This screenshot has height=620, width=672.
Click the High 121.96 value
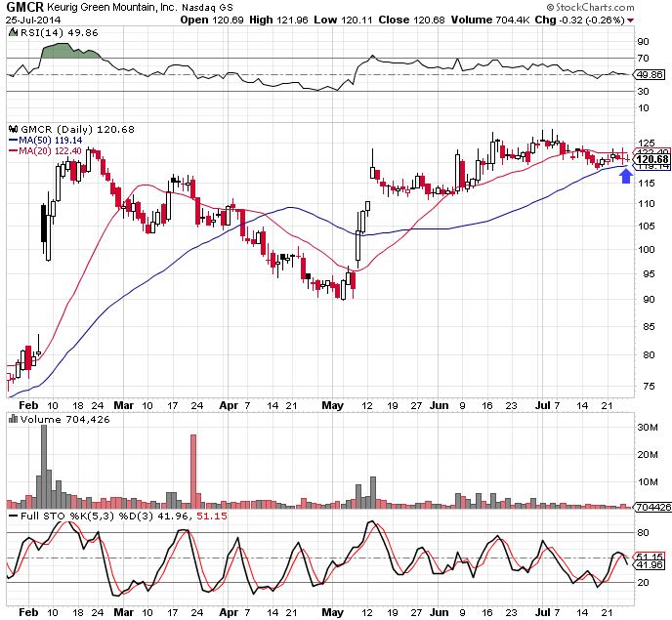(278, 21)
